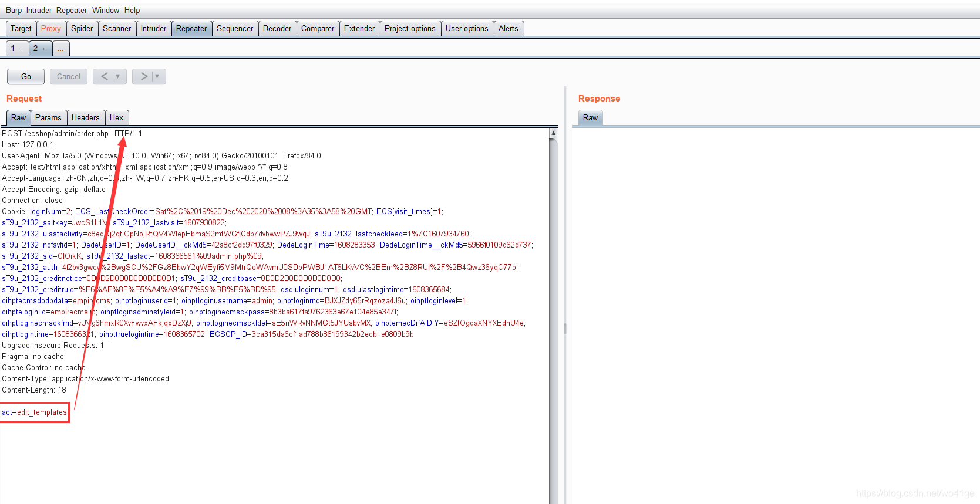This screenshot has height=504, width=980.
Task: Show the request Hex tab
Action: [117, 117]
